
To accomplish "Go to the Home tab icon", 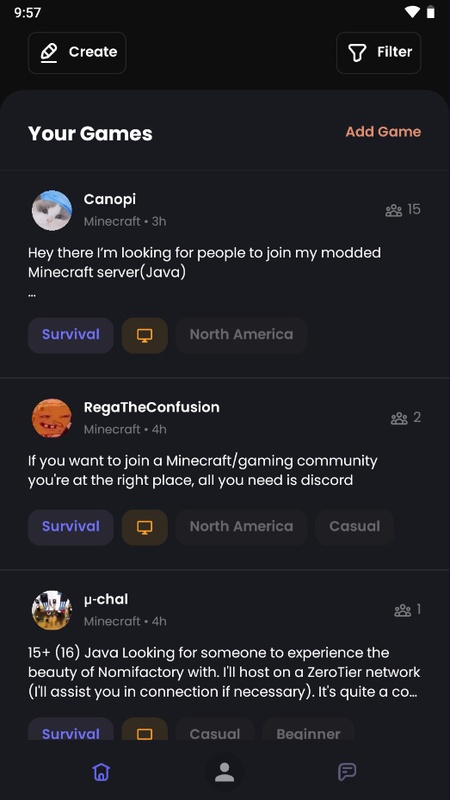I will [x=102, y=771].
